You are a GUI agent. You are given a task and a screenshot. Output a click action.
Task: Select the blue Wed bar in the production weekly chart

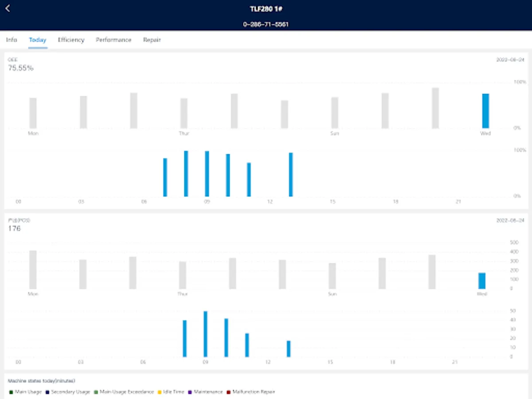point(482,281)
